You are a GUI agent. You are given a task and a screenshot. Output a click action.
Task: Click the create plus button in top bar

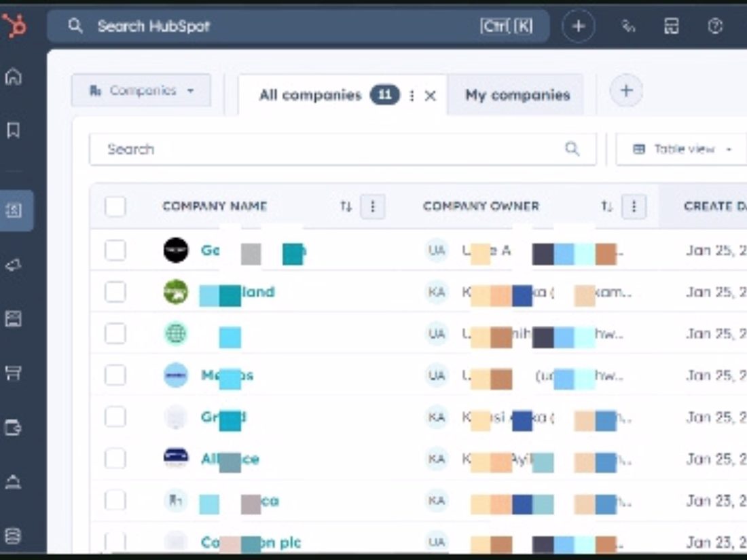point(579,26)
